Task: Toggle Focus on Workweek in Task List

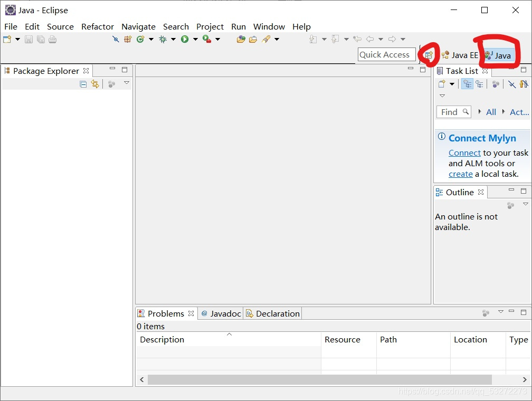Action: point(496,84)
